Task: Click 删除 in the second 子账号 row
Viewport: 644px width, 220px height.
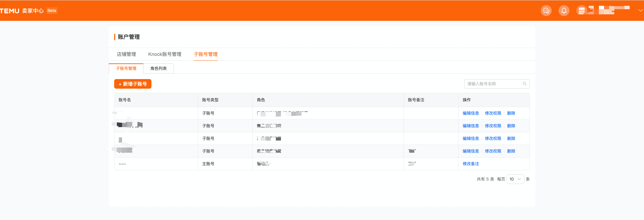Action: [x=511, y=126]
